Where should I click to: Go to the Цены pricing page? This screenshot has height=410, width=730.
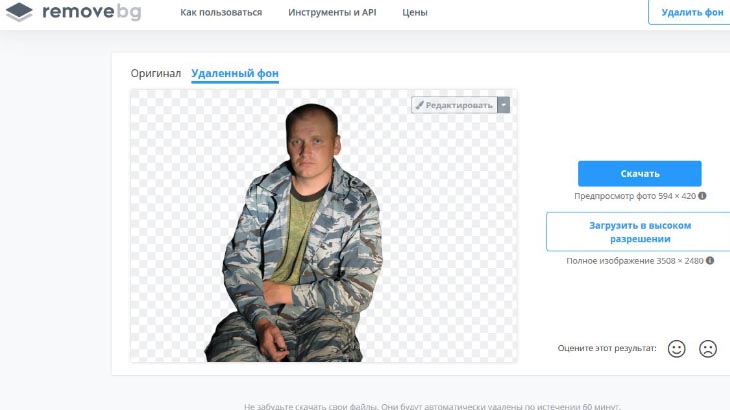(x=415, y=13)
